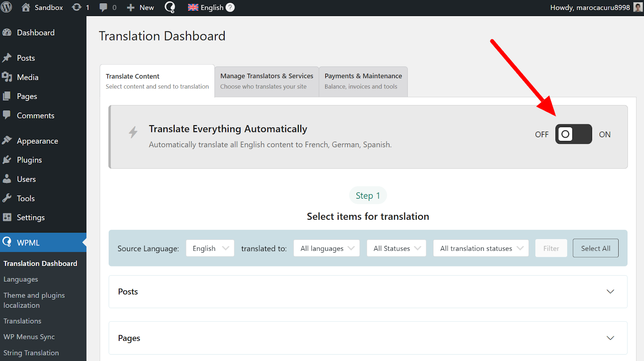Open the user avatar profile
This screenshot has height=361, width=644.
click(638, 7)
